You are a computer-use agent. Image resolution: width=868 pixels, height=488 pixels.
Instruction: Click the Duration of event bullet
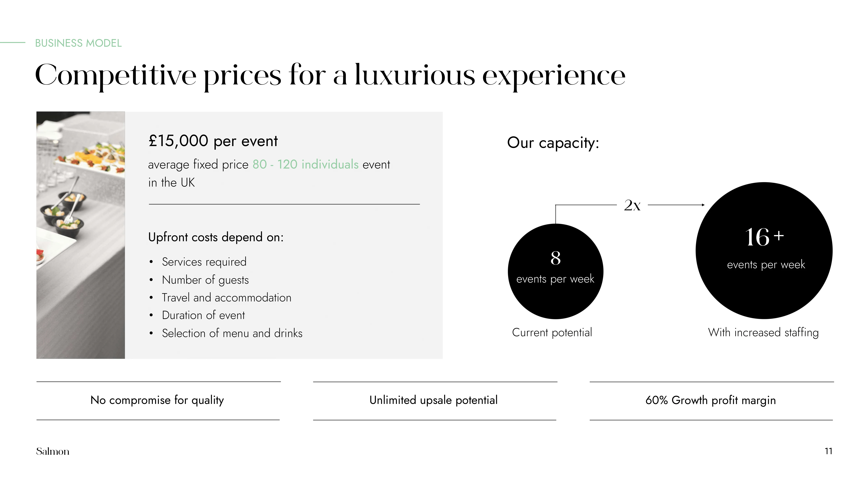[x=203, y=315]
